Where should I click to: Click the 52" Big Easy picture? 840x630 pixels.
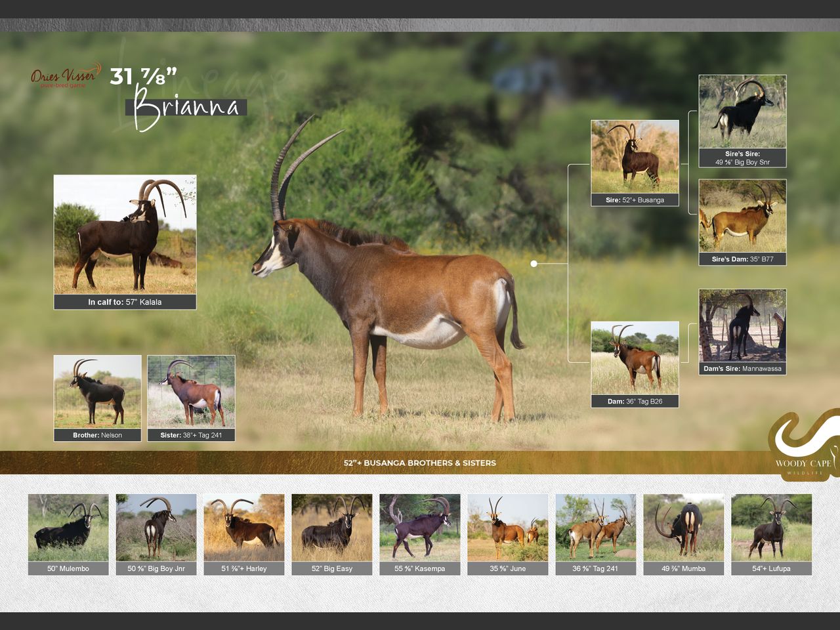pyautogui.click(x=332, y=528)
